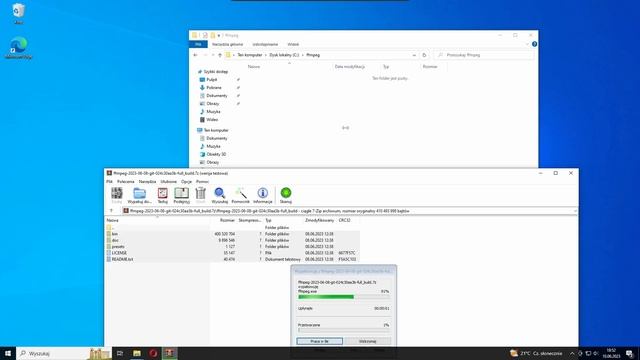
Task: Open the Ulubione menu in WinRAR
Action: pyautogui.click(x=169, y=182)
